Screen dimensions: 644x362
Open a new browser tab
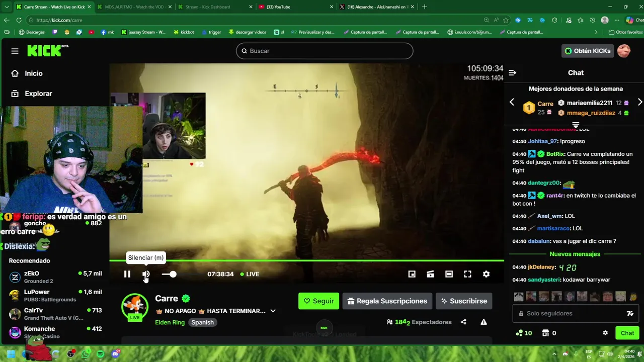coord(424,7)
